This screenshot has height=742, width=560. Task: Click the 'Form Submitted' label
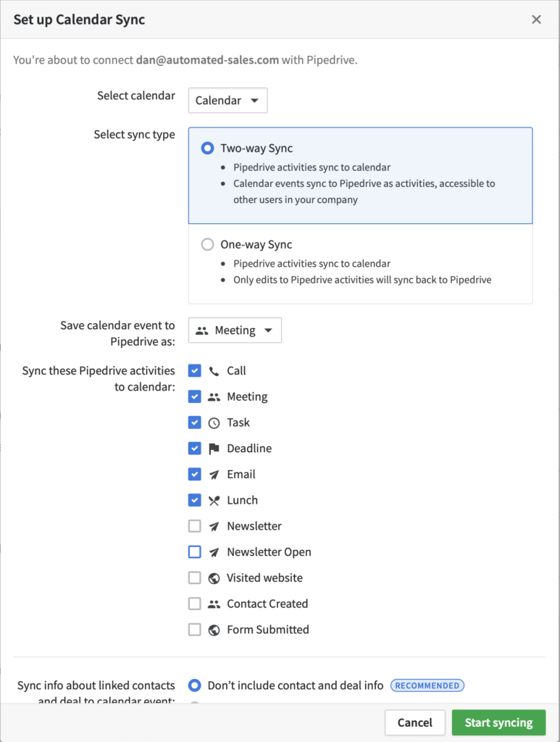click(x=268, y=630)
